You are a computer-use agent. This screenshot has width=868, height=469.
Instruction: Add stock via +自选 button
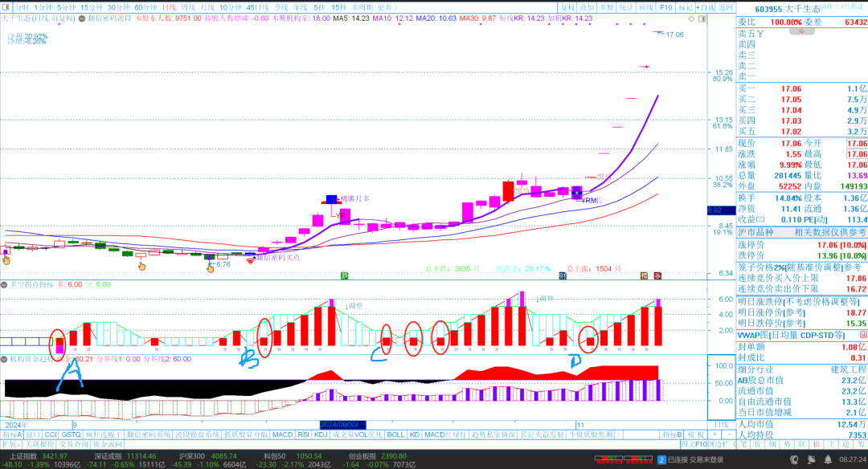(706, 7)
